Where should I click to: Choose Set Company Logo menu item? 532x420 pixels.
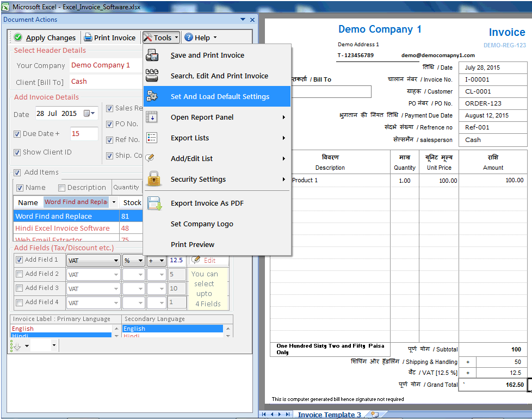[217, 224]
